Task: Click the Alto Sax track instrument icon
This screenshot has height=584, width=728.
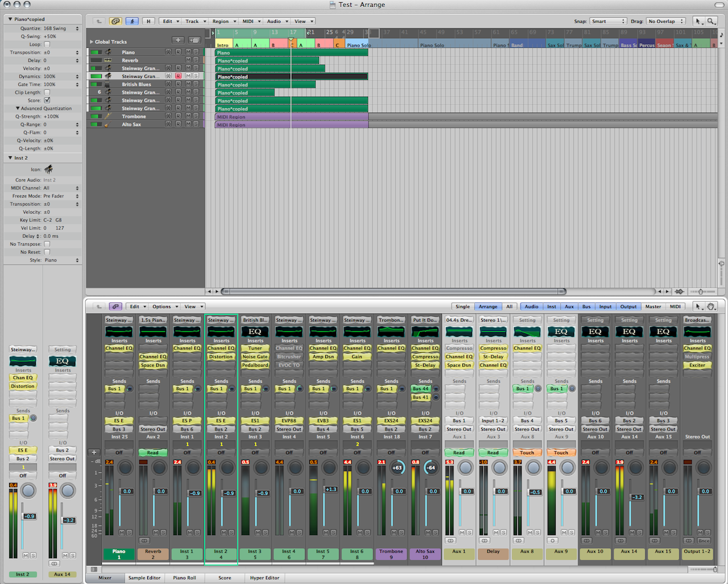Action: pos(107,124)
